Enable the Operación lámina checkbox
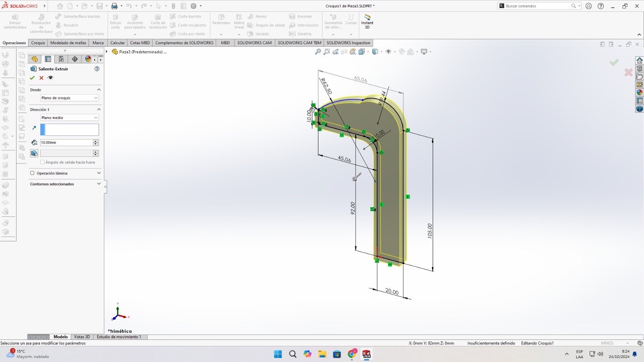Viewport: 644px width, 362px height. click(x=32, y=173)
